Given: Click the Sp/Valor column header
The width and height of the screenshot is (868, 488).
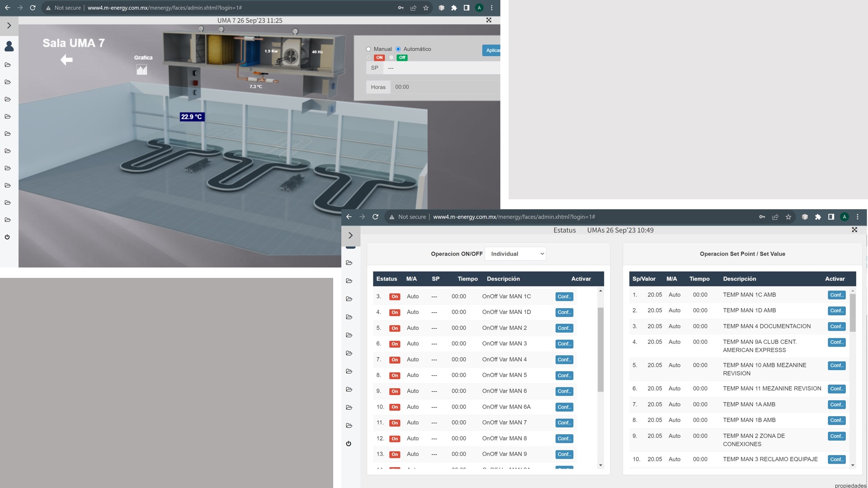Looking at the screenshot, I should pos(644,279).
